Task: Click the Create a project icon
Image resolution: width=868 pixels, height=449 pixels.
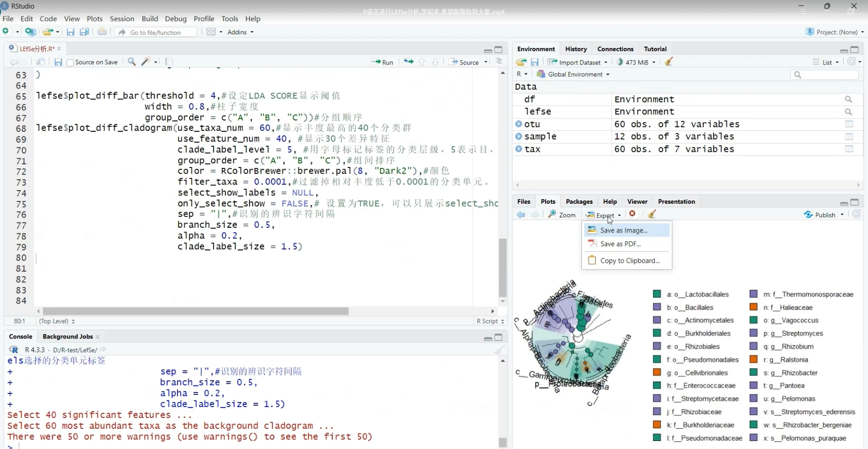Action: point(31,32)
